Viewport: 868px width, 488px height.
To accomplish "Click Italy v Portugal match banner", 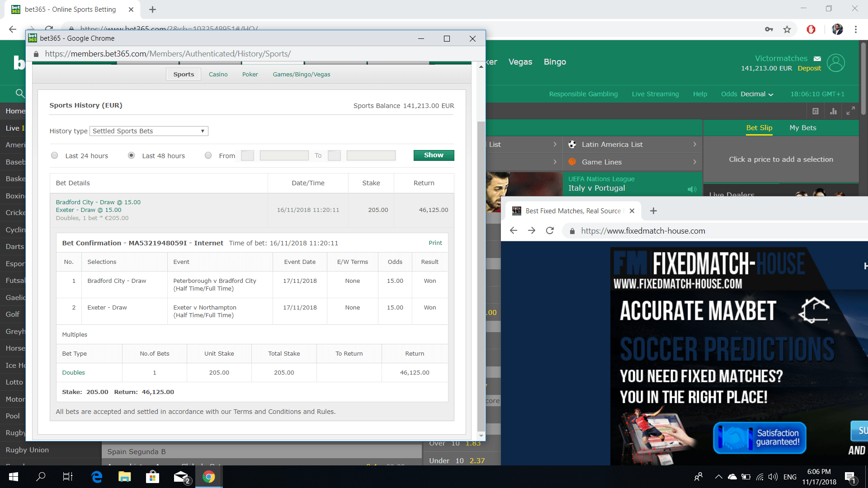I will (633, 184).
